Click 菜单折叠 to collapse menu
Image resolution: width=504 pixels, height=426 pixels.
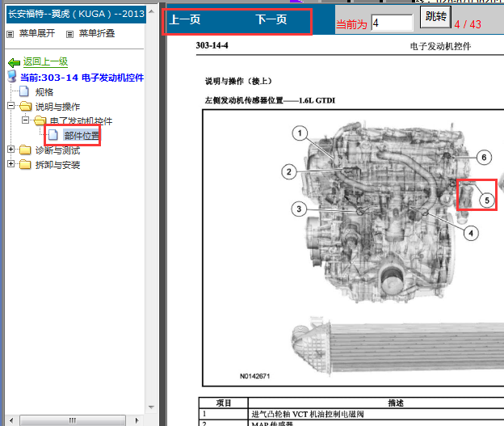click(x=97, y=33)
